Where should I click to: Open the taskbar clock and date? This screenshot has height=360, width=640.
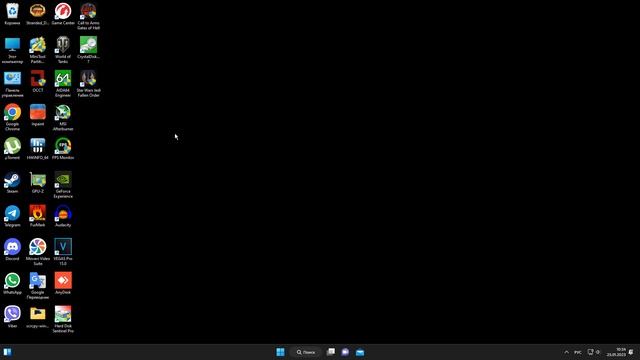tap(616, 352)
